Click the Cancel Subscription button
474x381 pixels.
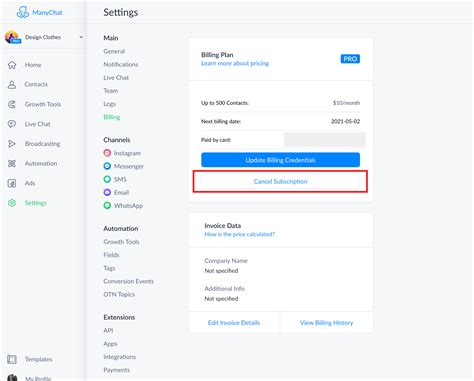[x=280, y=181]
